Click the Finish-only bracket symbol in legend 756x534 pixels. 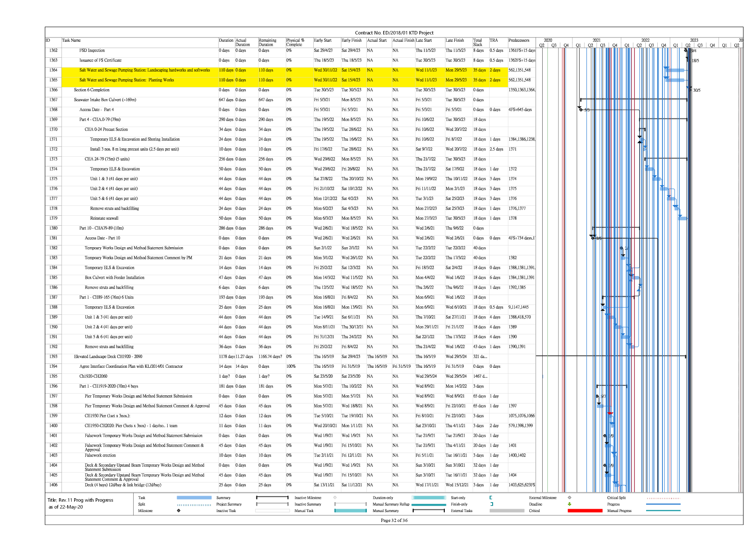(x=491, y=504)
